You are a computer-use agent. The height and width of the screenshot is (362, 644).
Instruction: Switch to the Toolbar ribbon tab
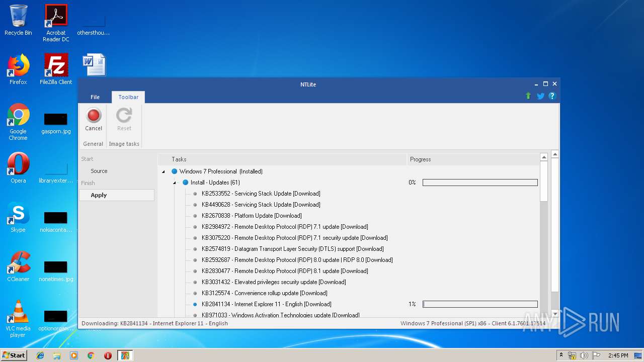[x=128, y=97]
